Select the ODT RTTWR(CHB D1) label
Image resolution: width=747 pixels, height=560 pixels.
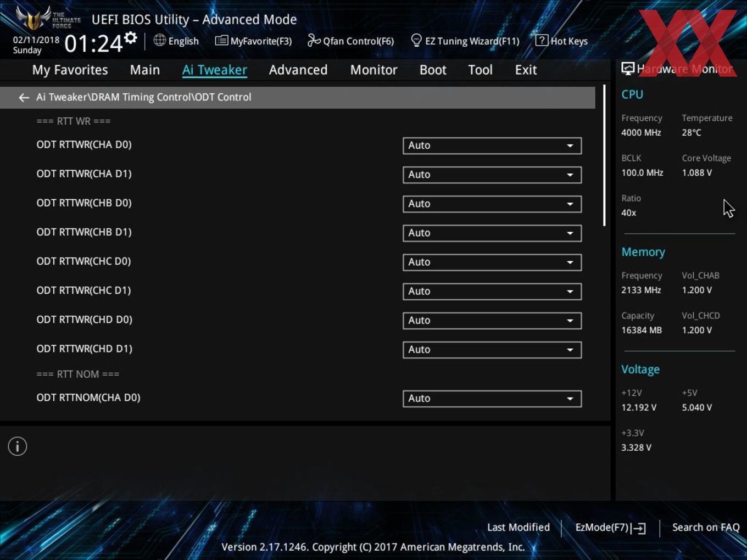[84, 232]
